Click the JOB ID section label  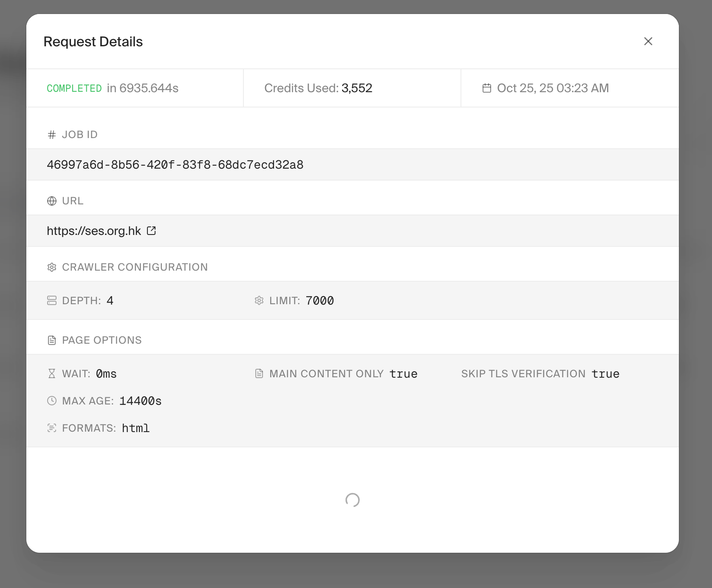[80, 135]
